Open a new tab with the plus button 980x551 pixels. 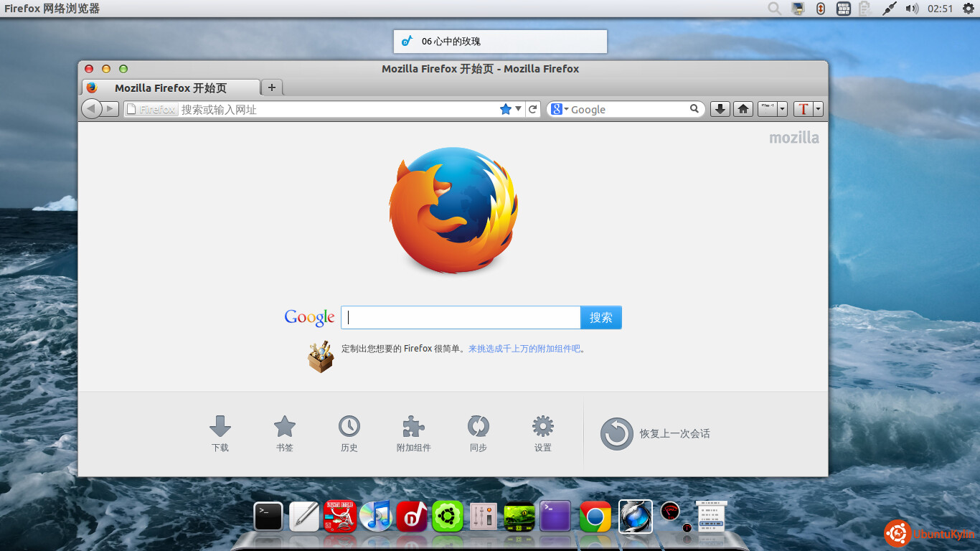click(272, 88)
